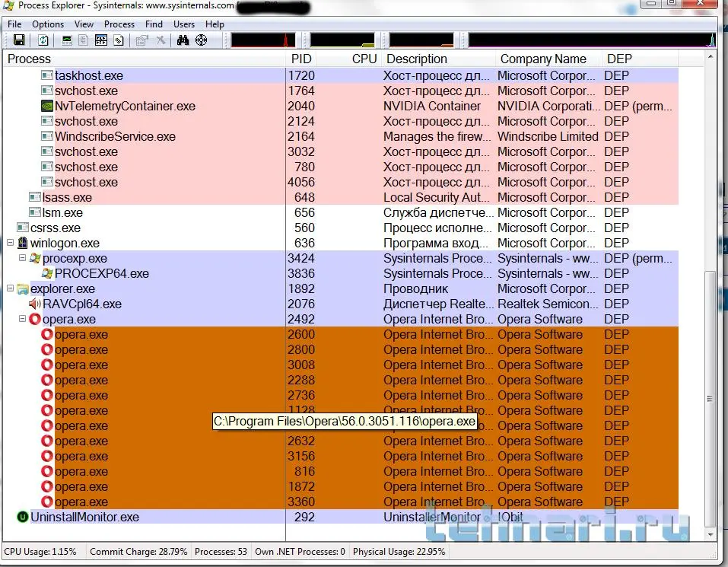Collapse the winlogon.exe process tree

[11, 244]
